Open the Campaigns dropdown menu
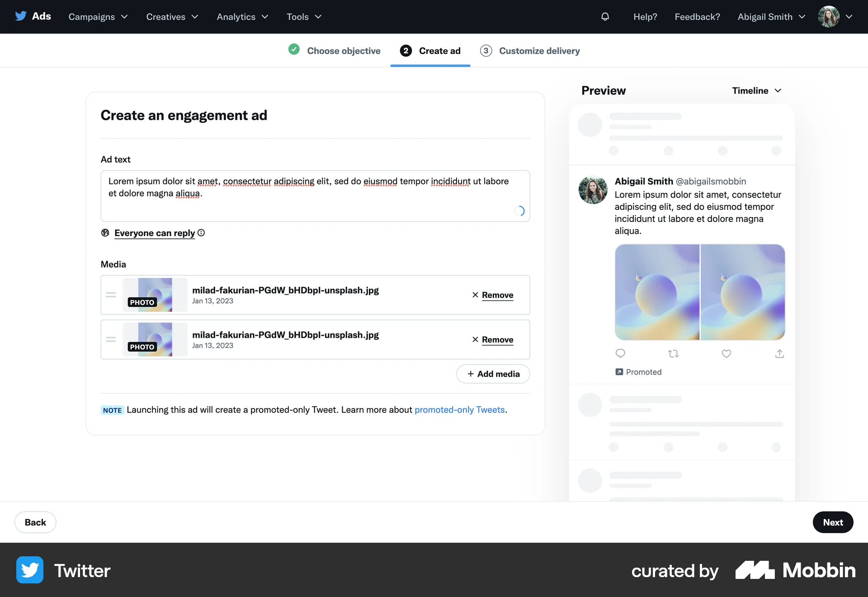Viewport: 868px width, 597px height. coord(98,17)
